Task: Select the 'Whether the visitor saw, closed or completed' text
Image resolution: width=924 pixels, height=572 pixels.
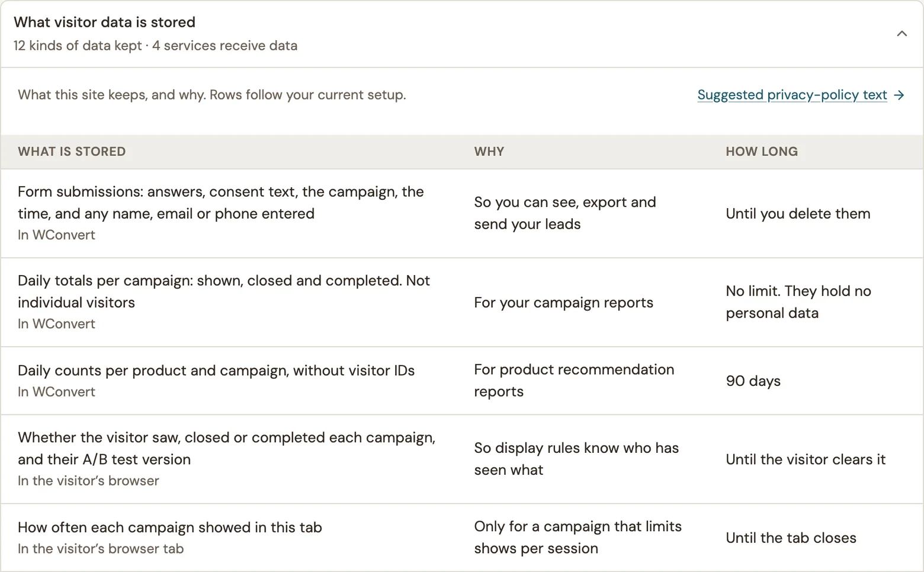Action: [226, 449]
